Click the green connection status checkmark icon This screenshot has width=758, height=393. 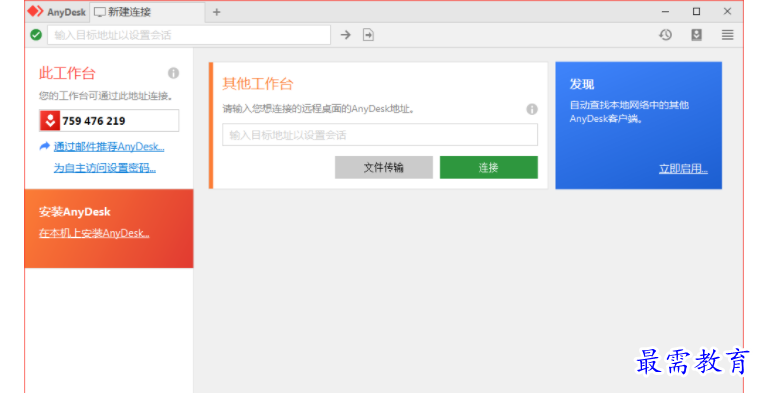pos(36,35)
